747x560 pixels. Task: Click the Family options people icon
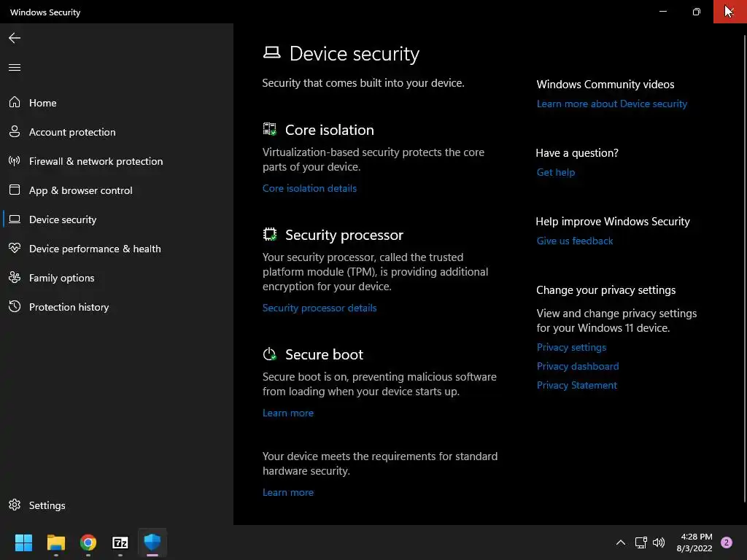(15, 277)
